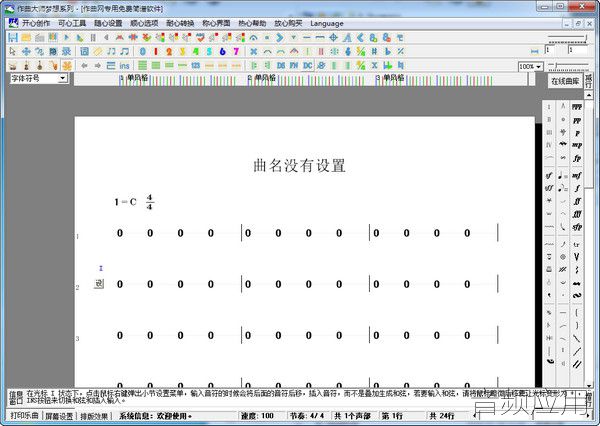600x426 pixels.
Task: Click the drum instrument icon
Action: (x=13, y=65)
